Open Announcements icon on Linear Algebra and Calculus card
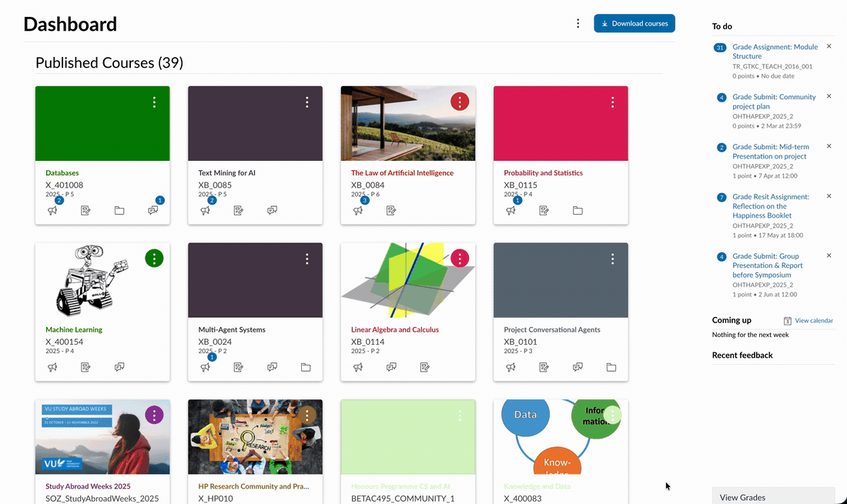 358,367
